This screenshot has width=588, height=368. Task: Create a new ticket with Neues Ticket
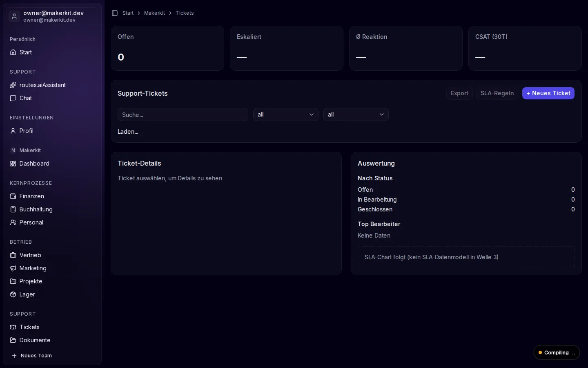[x=548, y=93]
